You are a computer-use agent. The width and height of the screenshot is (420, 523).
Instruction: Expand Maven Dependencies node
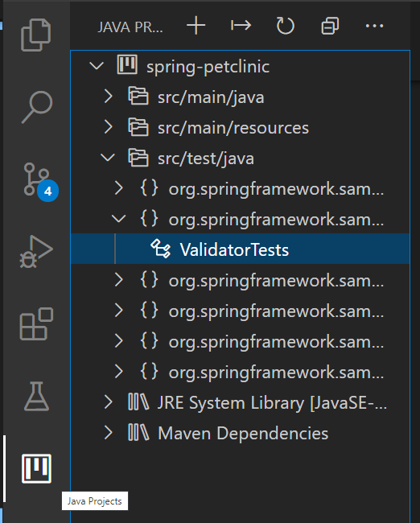pos(108,433)
